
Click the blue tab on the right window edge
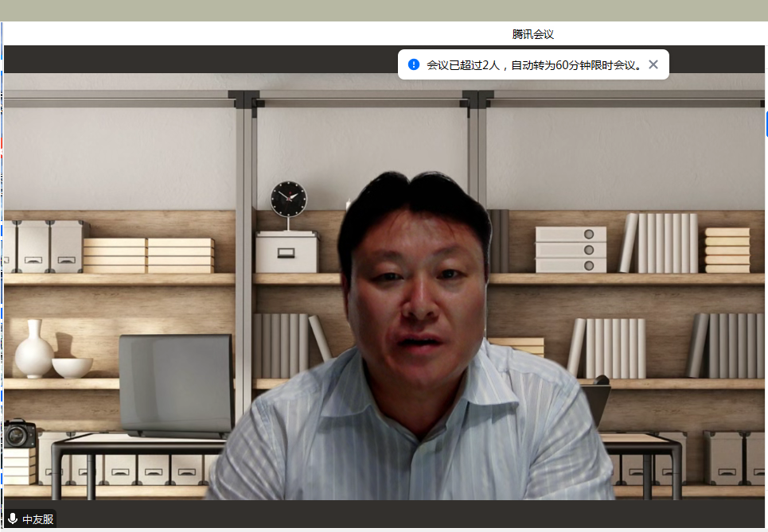coord(766,123)
